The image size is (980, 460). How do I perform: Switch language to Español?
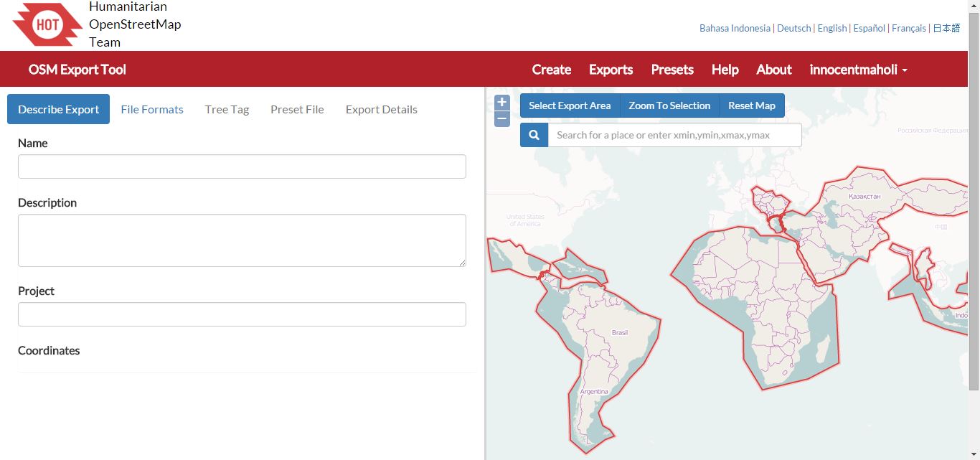[x=870, y=28]
